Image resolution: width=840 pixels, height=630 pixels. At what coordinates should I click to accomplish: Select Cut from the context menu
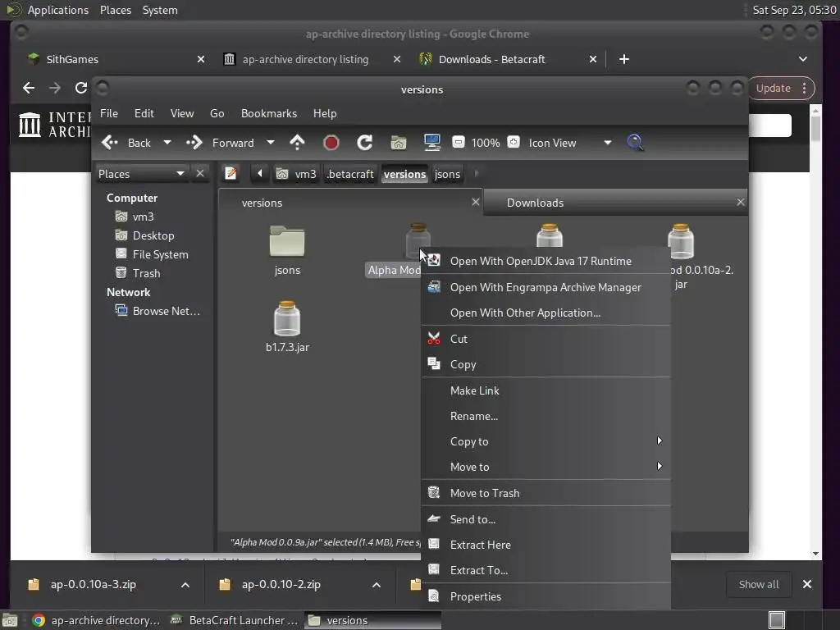click(546, 339)
